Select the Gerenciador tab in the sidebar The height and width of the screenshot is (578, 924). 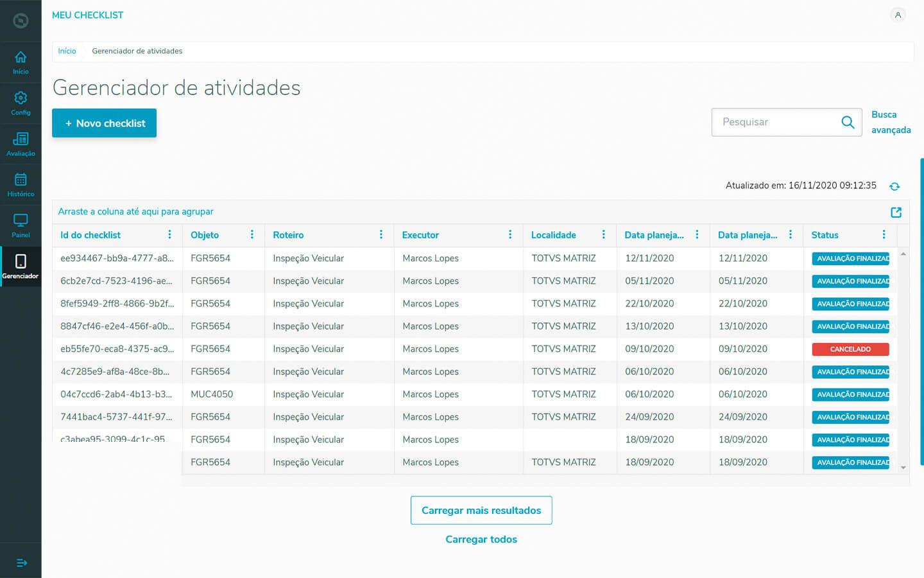(21, 267)
